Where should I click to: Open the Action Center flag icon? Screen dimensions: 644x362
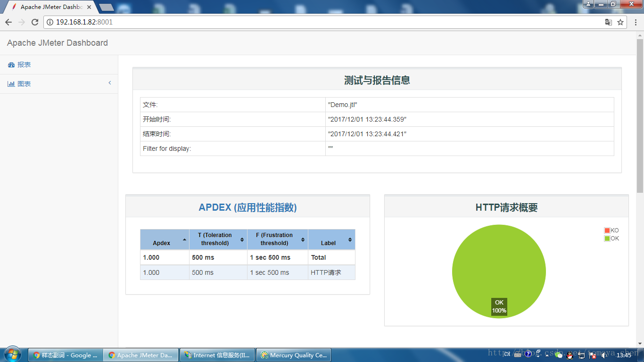pos(592,355)
